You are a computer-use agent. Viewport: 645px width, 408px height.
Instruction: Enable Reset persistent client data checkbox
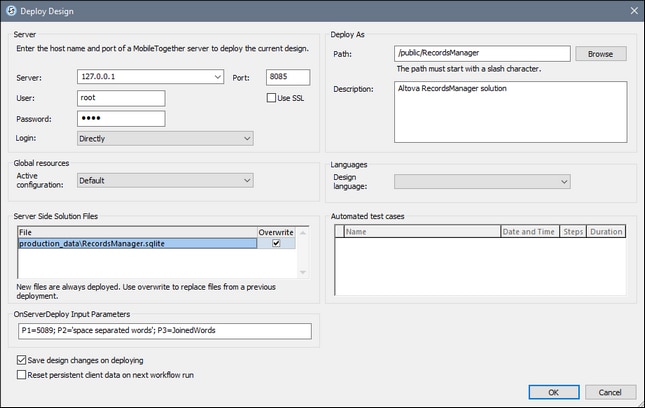22,374
